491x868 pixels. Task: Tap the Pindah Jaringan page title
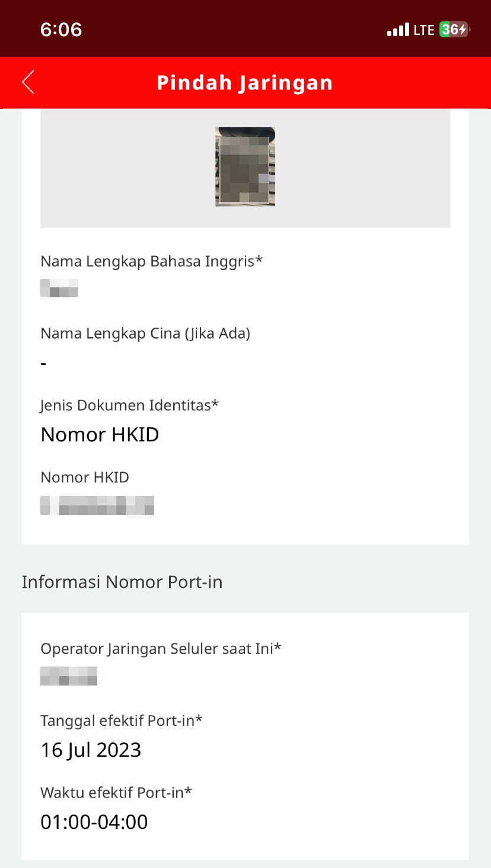245,82
